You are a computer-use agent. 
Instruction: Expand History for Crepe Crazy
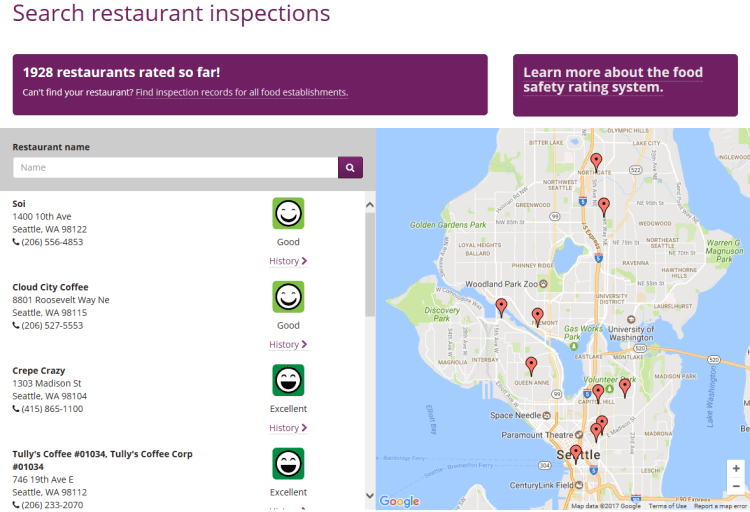click(287, 428)
